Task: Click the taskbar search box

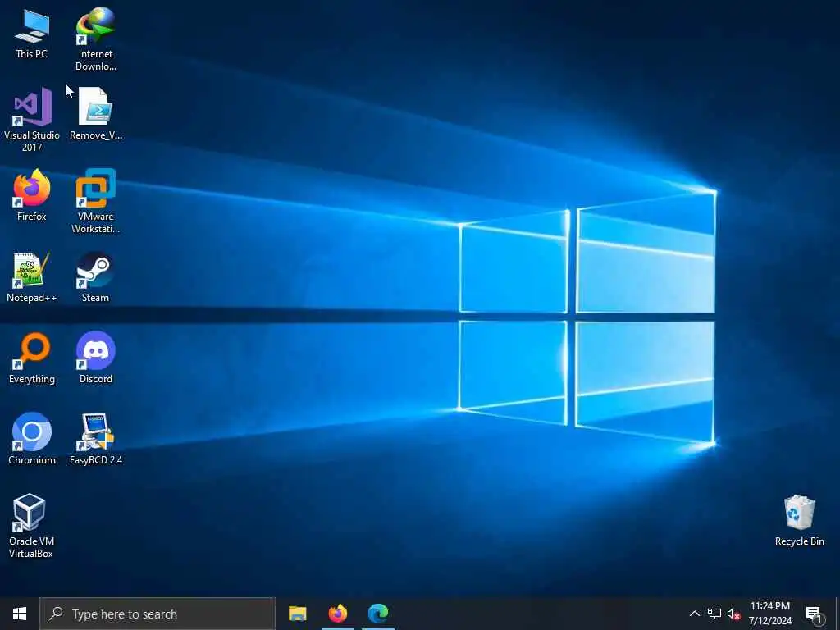Action: (x=157, y=614)
